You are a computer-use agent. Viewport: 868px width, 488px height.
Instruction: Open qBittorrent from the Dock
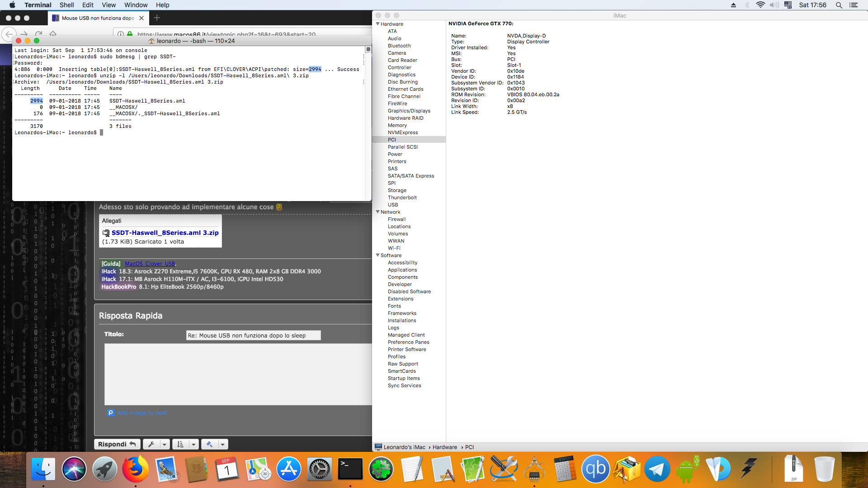[x=596, y=469]
